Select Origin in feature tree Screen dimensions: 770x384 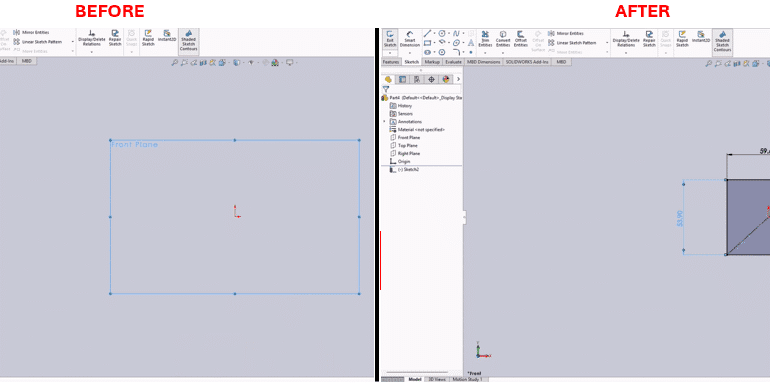pyautogui.click(x=400, y=161)
